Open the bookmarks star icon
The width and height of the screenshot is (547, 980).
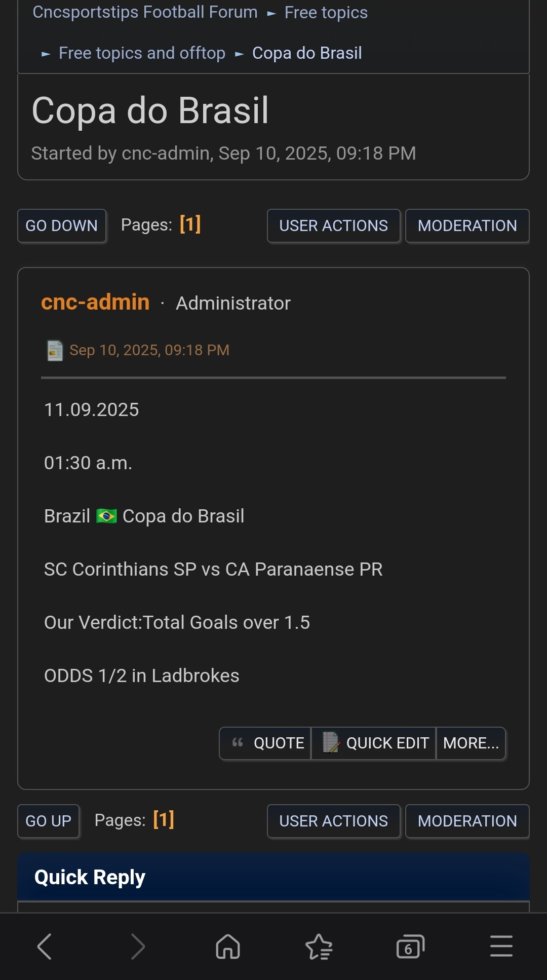319,947
